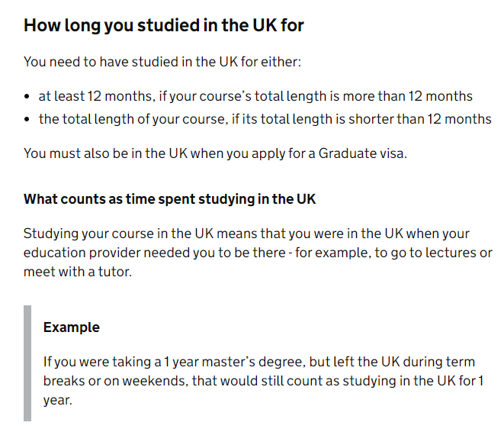Click the first bullet about 'at least 12 months'
This screenshot has width=504, height=432.
pyautogui.click(x=255, y=96)
